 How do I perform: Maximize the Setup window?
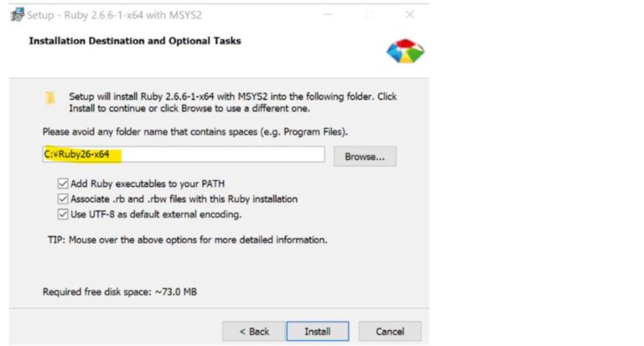(x=368, y=15)
